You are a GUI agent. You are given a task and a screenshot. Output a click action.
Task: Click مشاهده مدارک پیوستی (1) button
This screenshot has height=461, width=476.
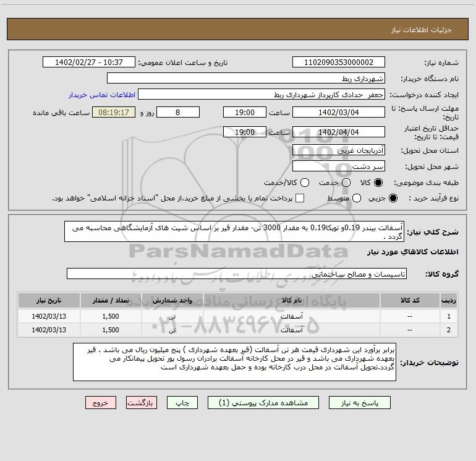[263, 403]
